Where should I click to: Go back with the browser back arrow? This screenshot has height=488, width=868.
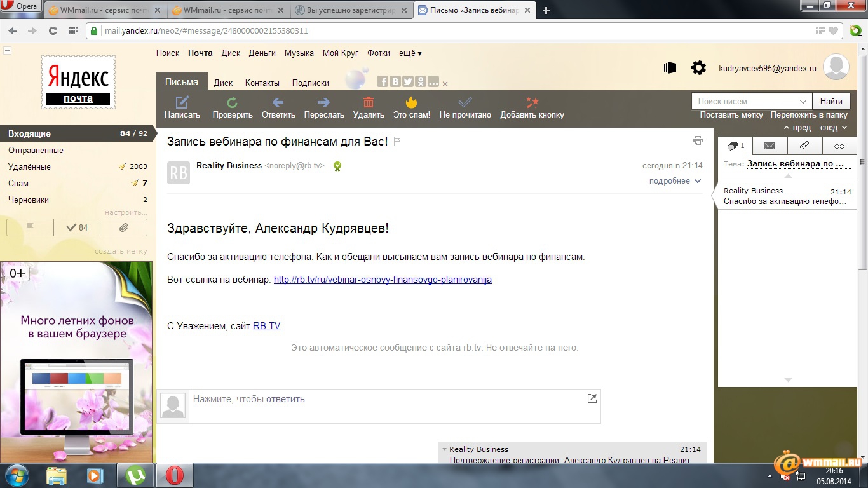tap(14, 30)
